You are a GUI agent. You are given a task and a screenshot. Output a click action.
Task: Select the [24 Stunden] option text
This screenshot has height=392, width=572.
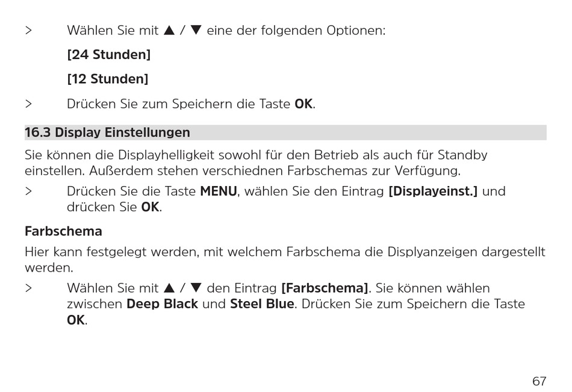pos(109,55)
